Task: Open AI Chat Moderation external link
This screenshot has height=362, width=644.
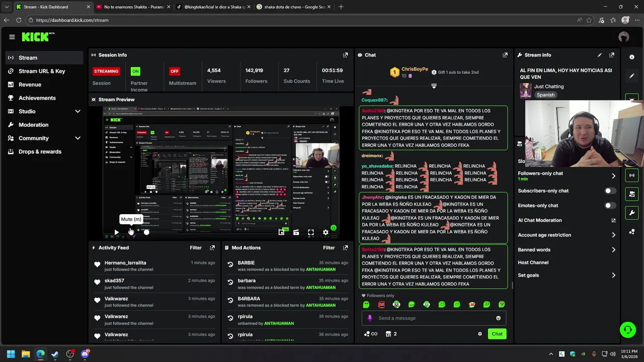Action: point(613,220)
